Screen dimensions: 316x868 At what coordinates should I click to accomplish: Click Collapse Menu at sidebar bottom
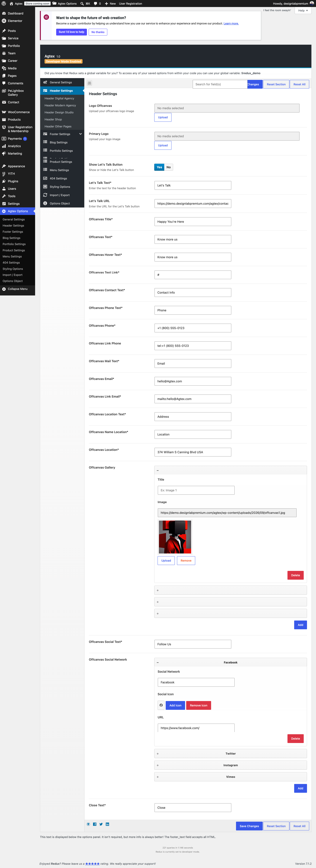click(x=18, y=289)
